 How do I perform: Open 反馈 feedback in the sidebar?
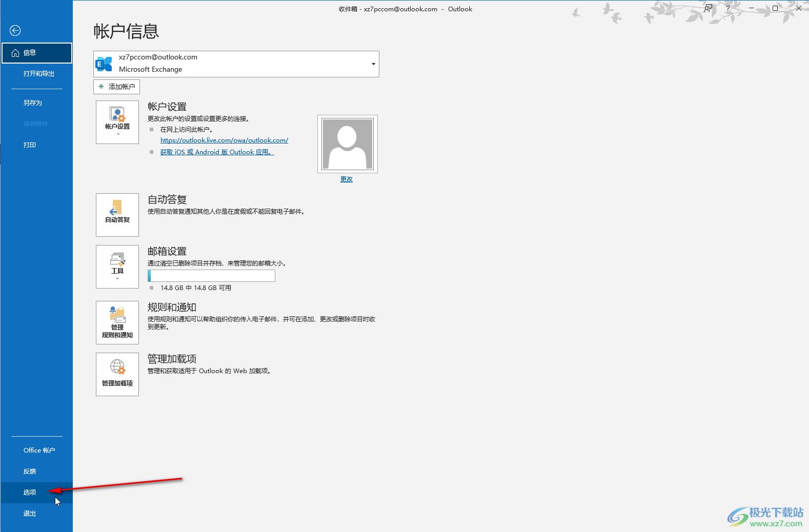click(x=36, y=472)
